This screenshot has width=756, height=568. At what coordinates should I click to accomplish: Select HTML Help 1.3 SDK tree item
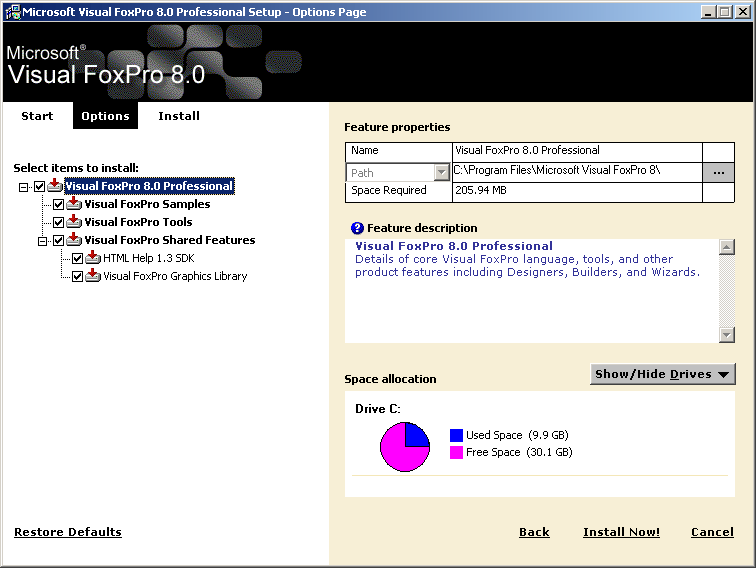click(148, 258)
